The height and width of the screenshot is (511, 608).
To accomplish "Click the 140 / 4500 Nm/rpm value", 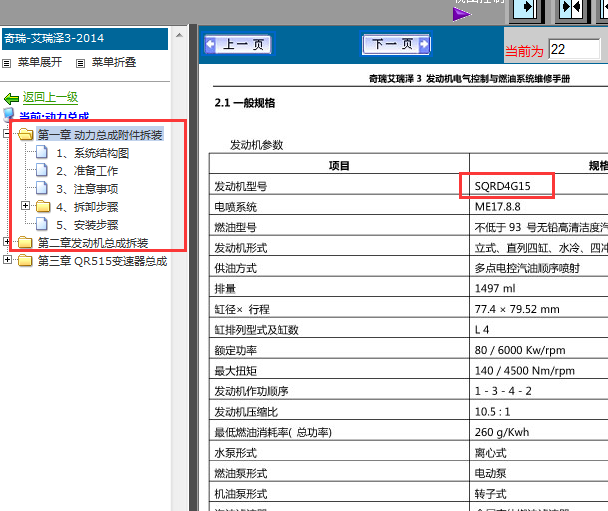I will 525,371.
